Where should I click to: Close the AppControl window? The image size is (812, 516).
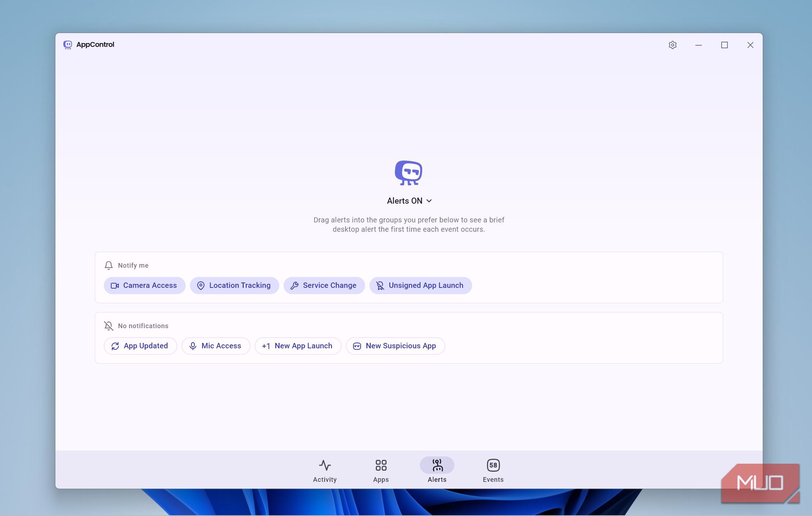(750, 45)
